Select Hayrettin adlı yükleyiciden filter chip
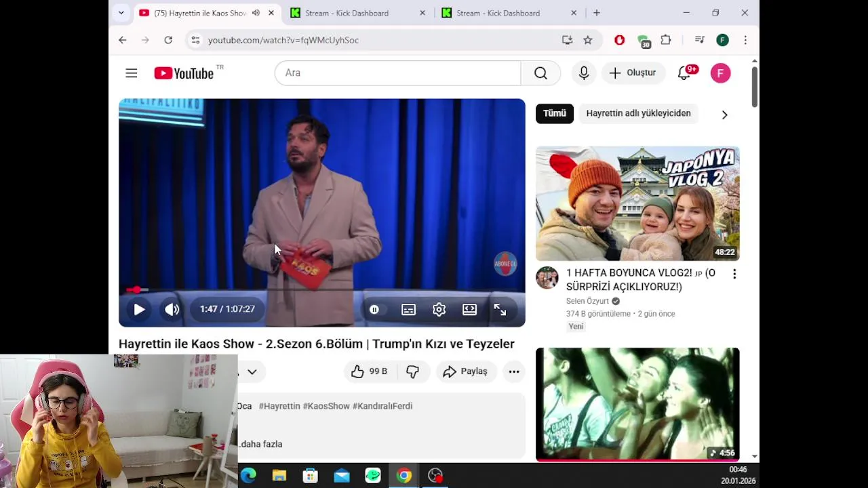This screenshot has width=868, height=488. (638, 113)
